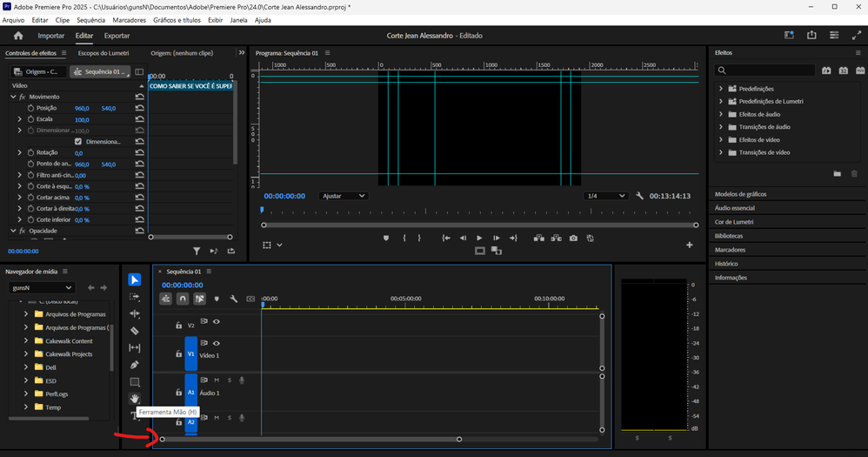Viewport: 868px width, 457px height.
Task: Click the Home icon in the top bar
Action: click(x=18, y=36)
